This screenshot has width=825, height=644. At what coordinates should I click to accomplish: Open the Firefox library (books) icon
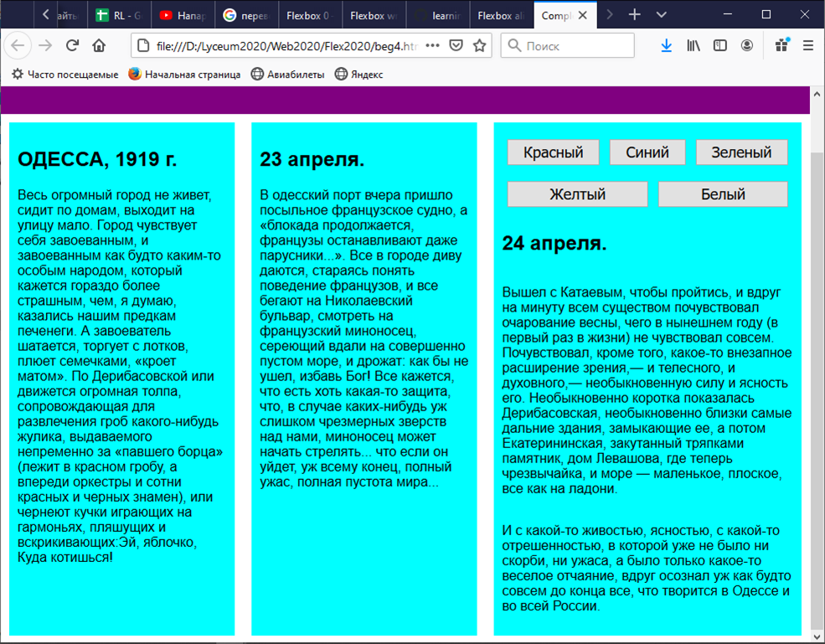(694, 45)
